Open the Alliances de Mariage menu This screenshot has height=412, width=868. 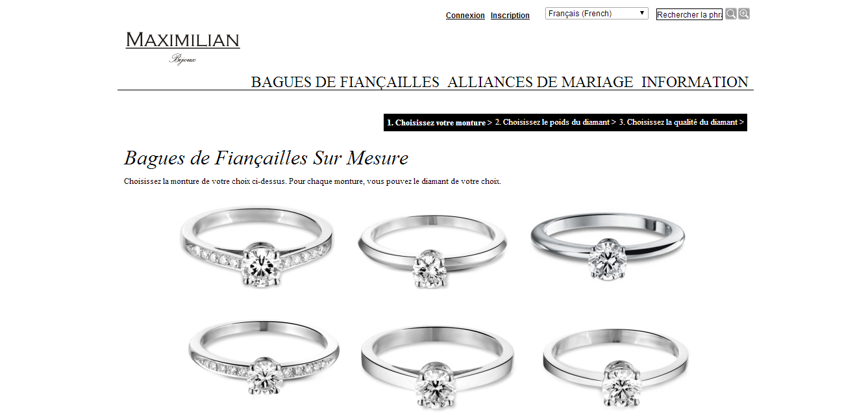pyautogui.click(x=540, y=82)
